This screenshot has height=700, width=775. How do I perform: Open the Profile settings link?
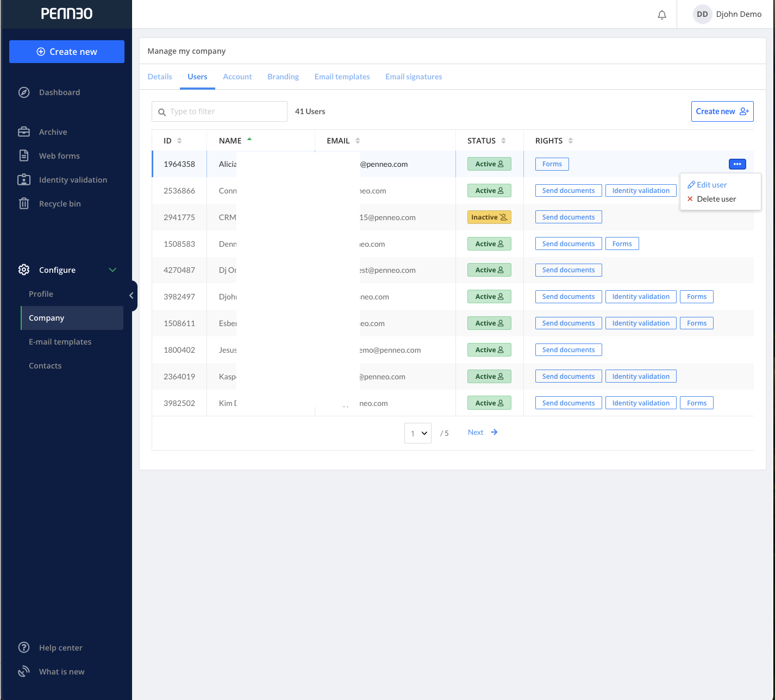pos(41,294)
